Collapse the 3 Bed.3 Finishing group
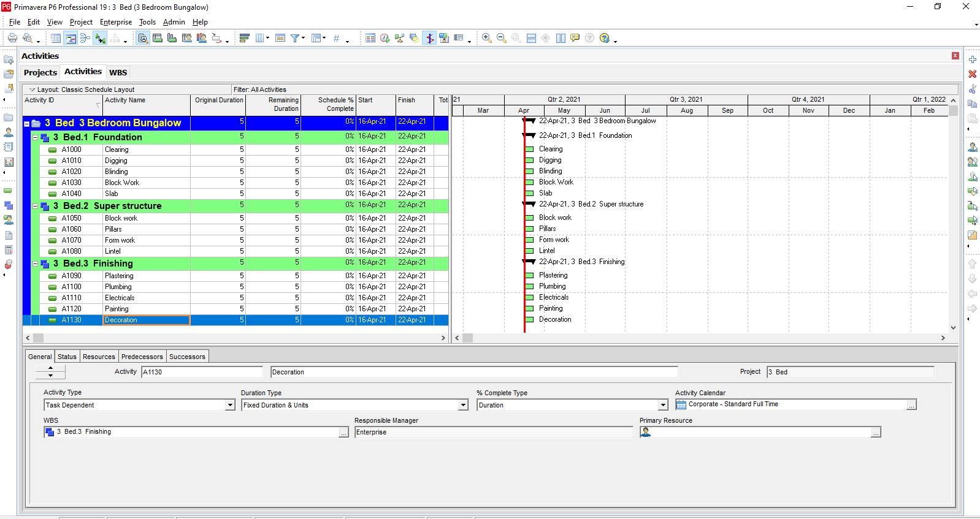 coord(35,263)
